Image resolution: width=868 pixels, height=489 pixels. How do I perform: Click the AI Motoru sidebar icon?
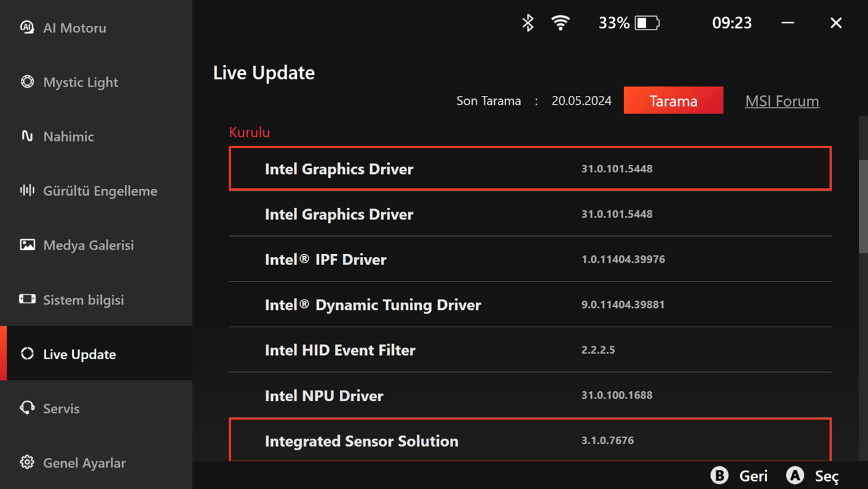pyautogui.click(x=27, y=27)
